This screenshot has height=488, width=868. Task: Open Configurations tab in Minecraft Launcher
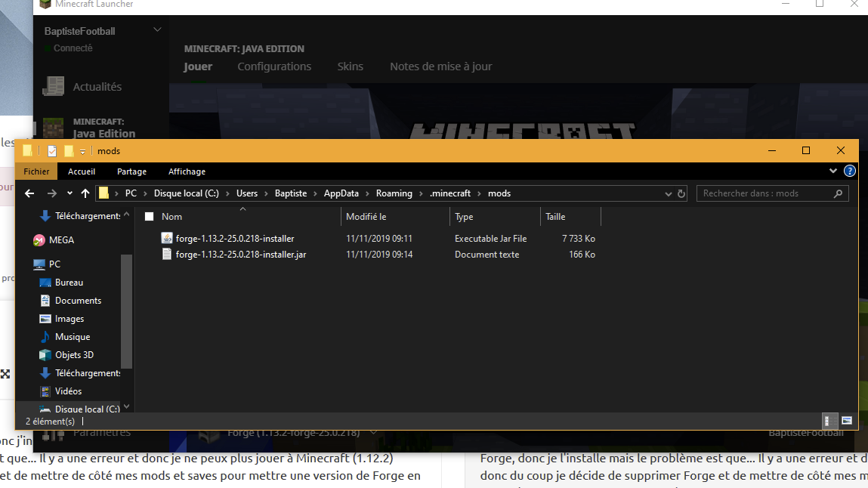point(274,66)
